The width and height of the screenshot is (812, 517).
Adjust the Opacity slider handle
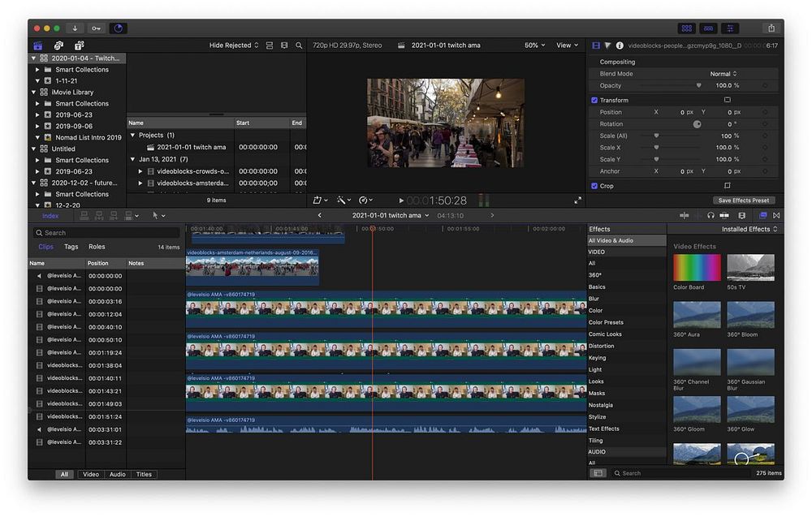(698, 85)
